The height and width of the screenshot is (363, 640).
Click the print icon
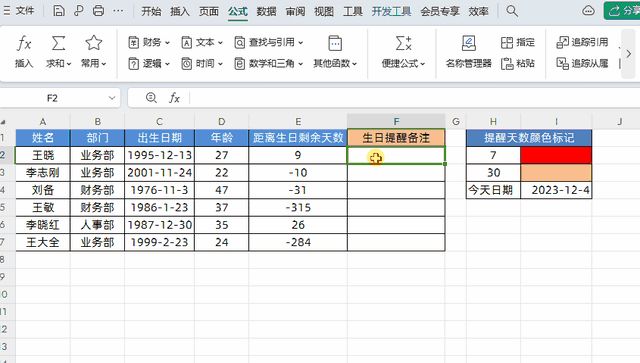[x=98, y=11]
